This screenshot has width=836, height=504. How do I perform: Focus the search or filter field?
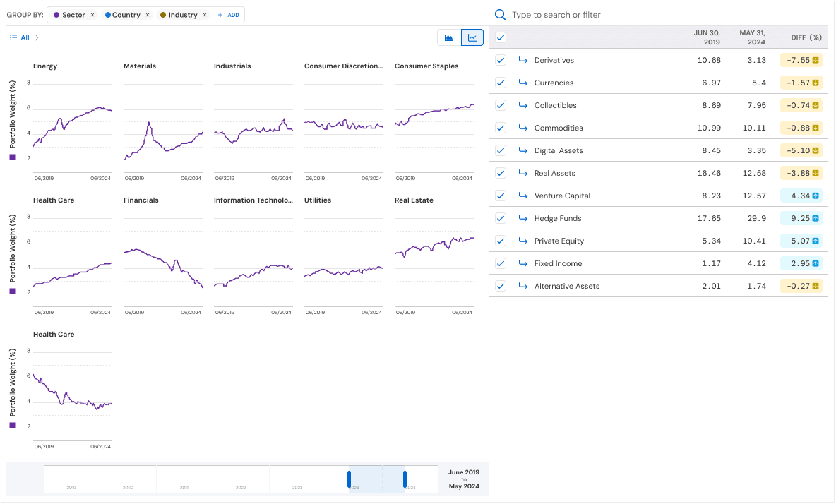point(635,15)
